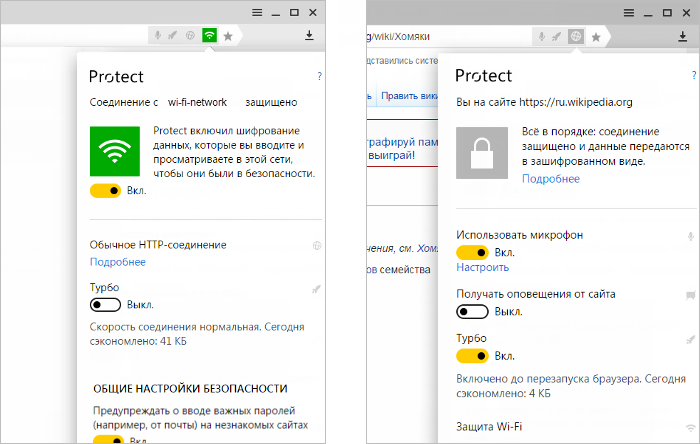Click the question mark help in left Protect panel
The image size is (700, 444).
click(319, 76)
